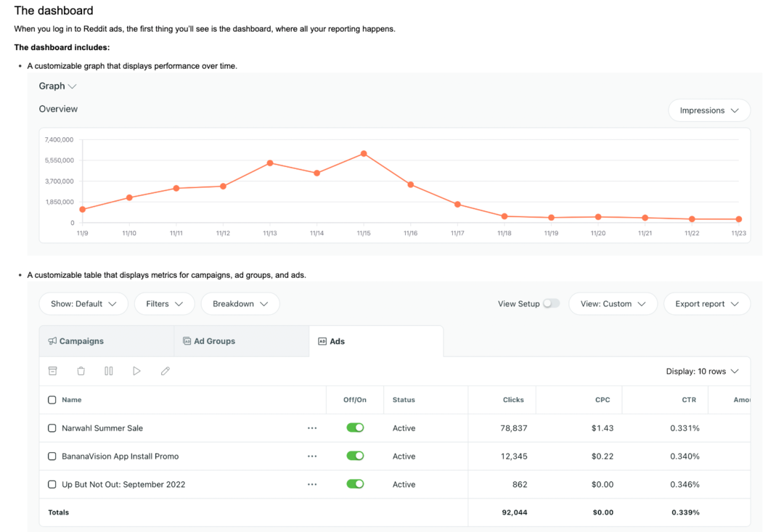Click the pause icon in table toolbar
Viewport: 784px width, 532px height.
[x=109, y=371]
